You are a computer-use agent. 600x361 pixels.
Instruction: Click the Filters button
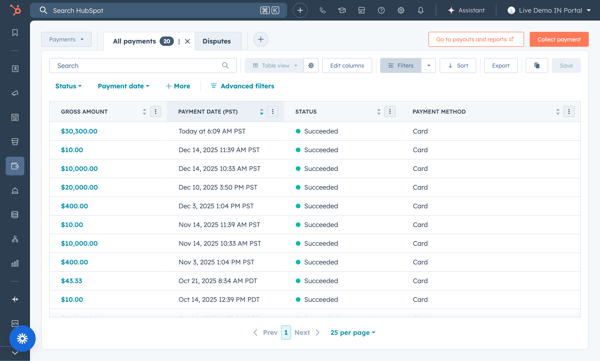point(401,65)
